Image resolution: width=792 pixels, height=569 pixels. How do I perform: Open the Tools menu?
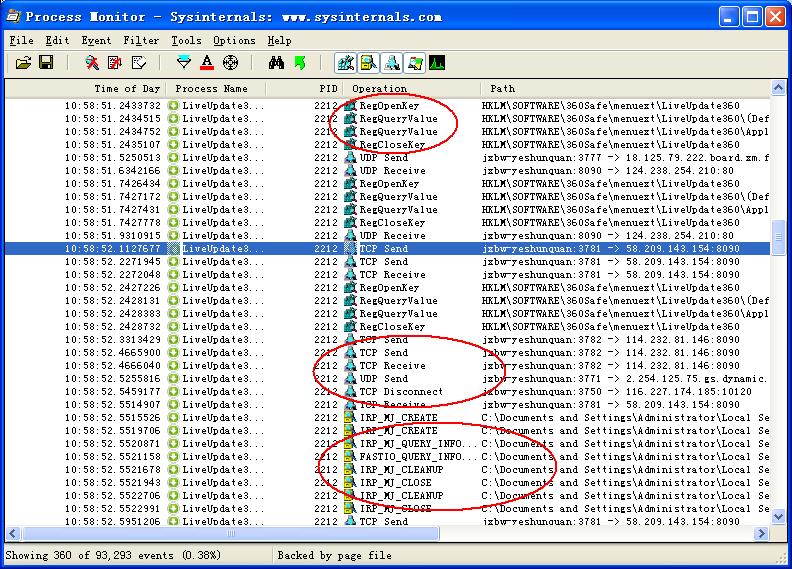pyautogui.click(x=186, y=40)
